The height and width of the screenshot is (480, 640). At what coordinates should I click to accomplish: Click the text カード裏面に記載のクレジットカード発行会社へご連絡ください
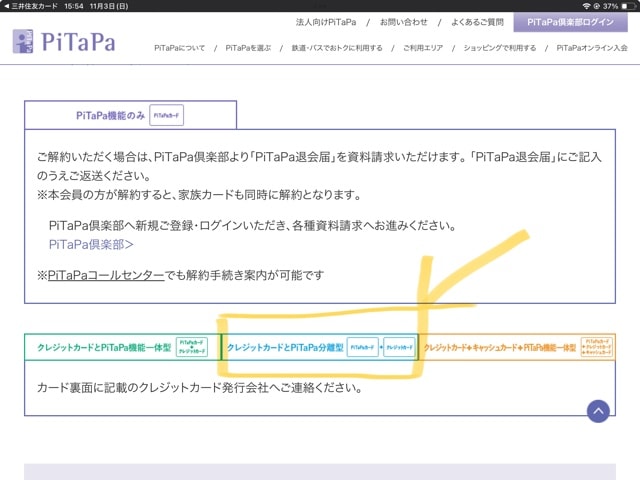point(200,387)
